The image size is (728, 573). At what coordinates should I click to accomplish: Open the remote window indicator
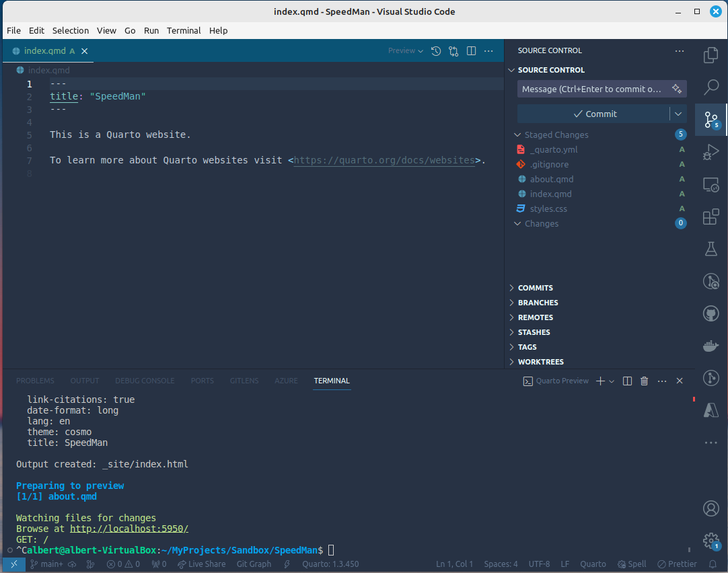[x=14, y=564]
